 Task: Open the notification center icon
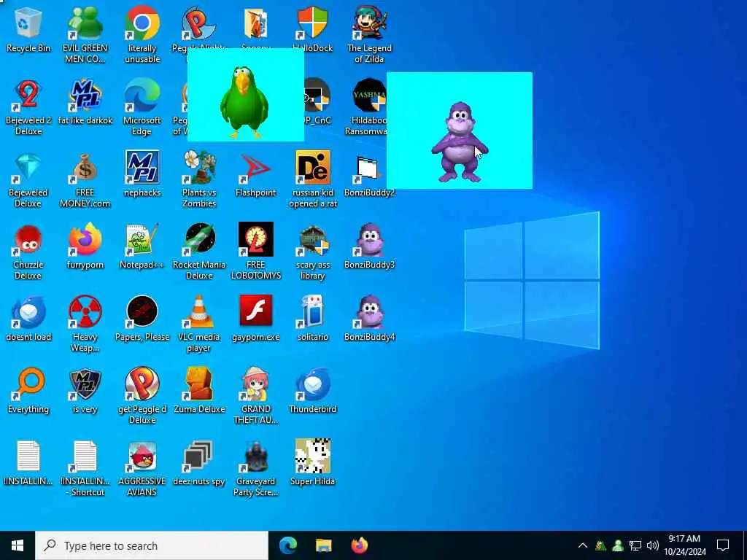point(723,545)
